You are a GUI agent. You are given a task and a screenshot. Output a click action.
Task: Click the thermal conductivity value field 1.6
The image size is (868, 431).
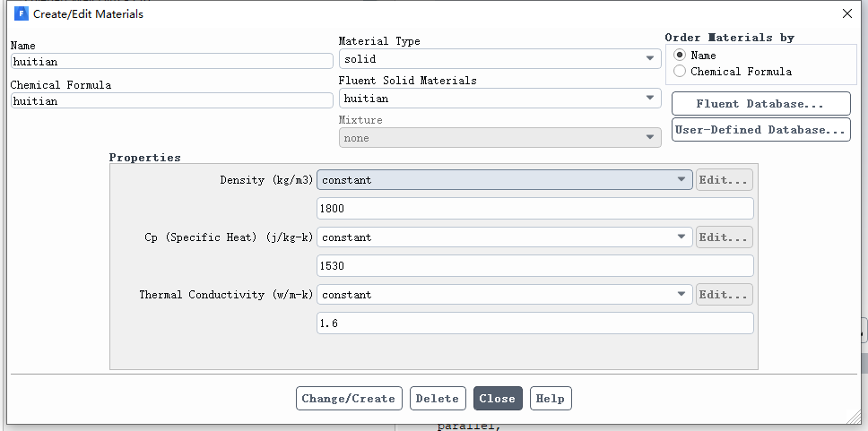click(534, 323)
